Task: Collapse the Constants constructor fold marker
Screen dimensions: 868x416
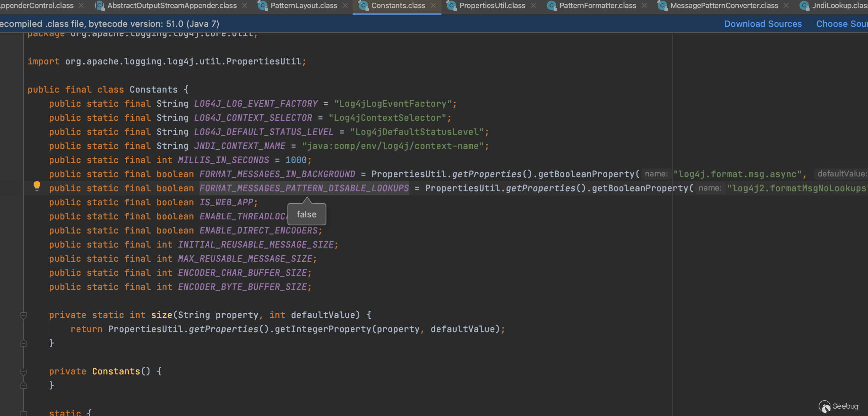Action: (x=23, y=372)
